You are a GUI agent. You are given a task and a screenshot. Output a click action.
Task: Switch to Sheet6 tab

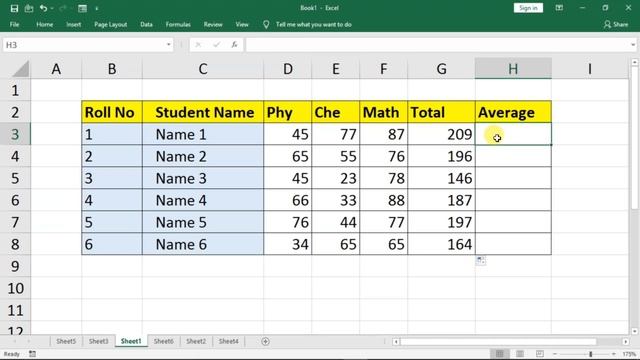point(163,341)
